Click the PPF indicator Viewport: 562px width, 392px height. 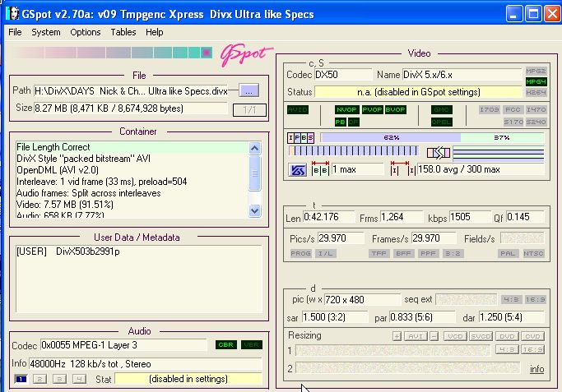(x=428, y=253)
